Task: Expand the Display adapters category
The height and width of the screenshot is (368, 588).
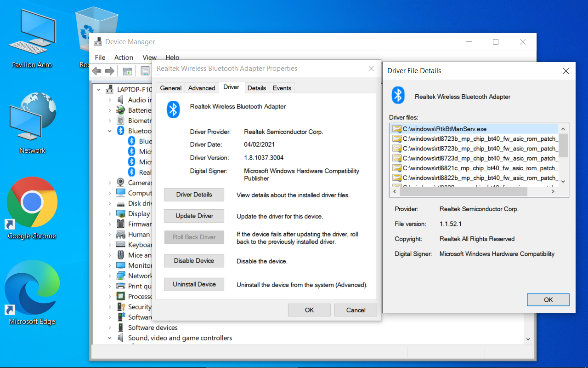Action: click(x=109, y=214)
